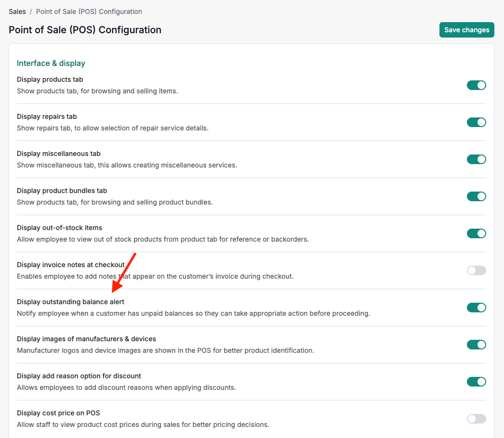Click the Save changes button
504x438 pixels.
click(x=466, y=30)
